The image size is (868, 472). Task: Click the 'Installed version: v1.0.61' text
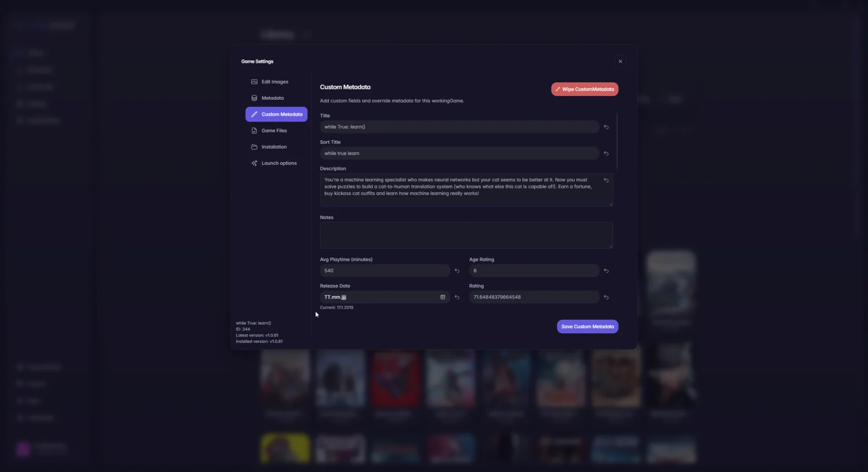(x=259, y=341)
